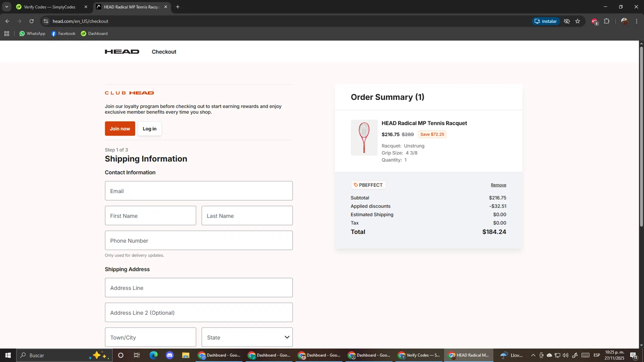Open the site information icon in address bar

tap(46, 21)
